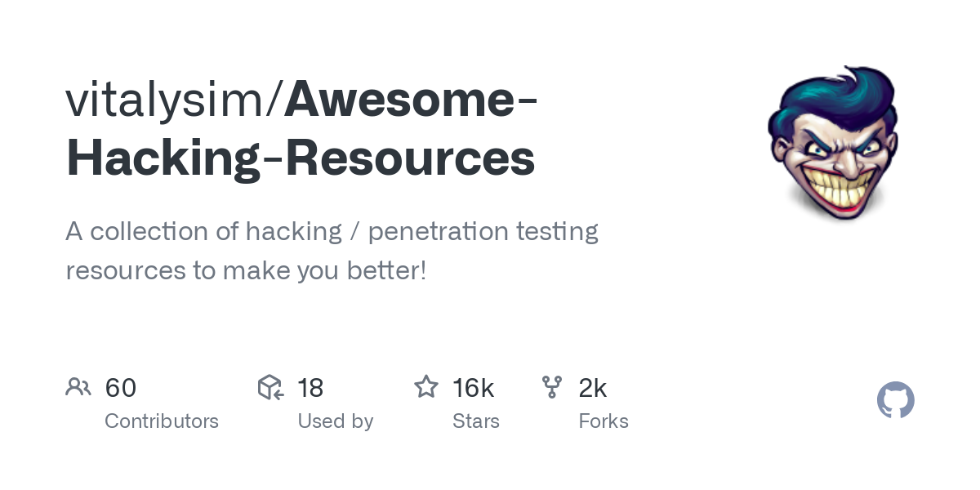Click the Used by count 18

(310, 388)
